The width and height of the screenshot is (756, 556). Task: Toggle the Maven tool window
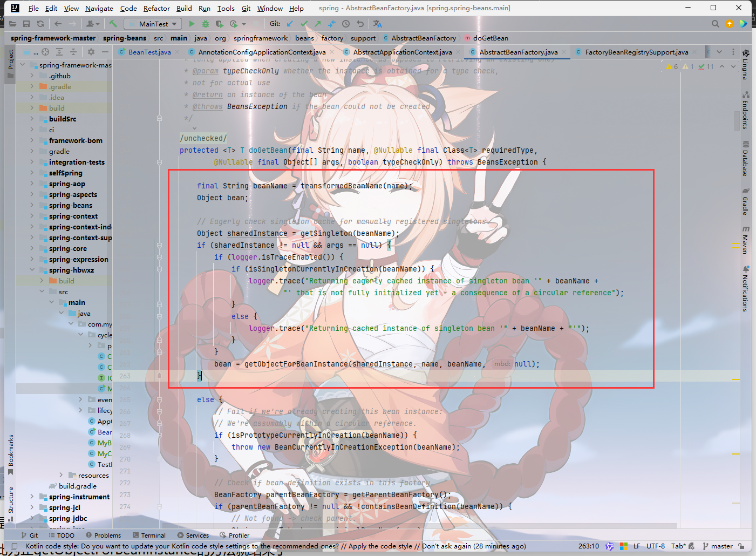pyautogui.click(x=745, y=240)
